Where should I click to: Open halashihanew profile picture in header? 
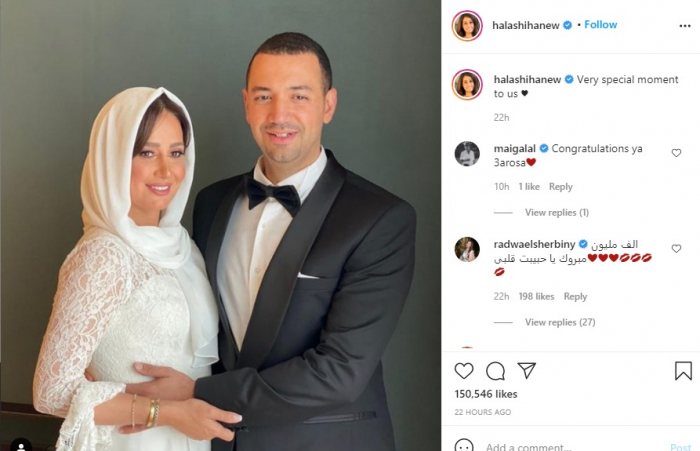(467, 25)
